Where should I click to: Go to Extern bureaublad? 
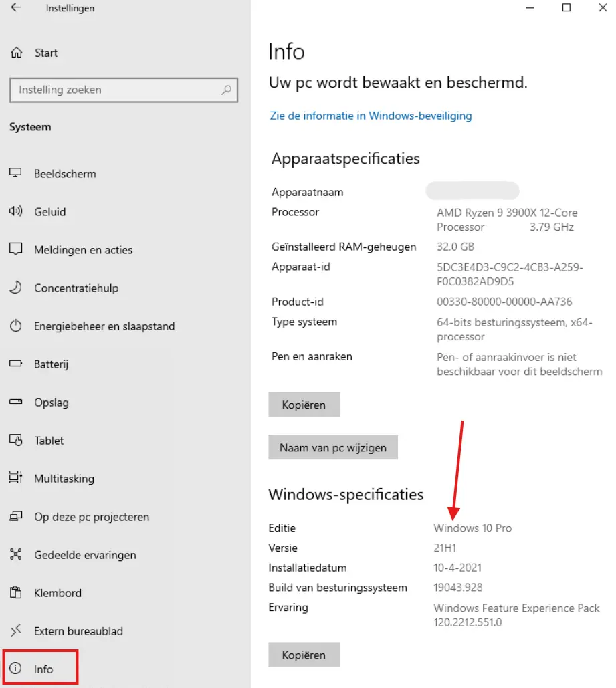[x=79, y=631]
